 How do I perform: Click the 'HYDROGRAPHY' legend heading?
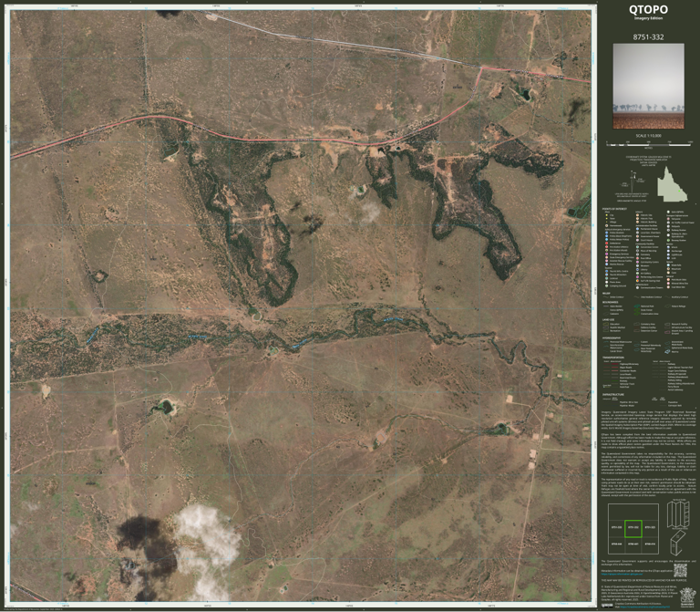coord(612,338)
